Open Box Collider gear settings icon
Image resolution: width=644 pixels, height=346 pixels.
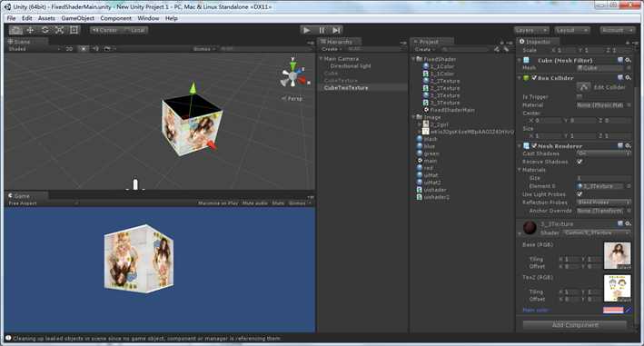pyautogui.click(x=628, y=77)
